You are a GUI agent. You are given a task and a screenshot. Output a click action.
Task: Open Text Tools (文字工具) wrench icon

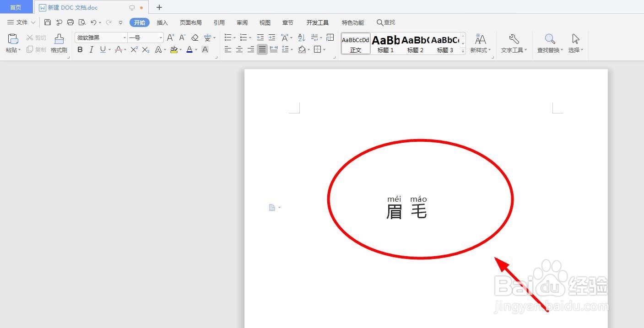(514, 39)
